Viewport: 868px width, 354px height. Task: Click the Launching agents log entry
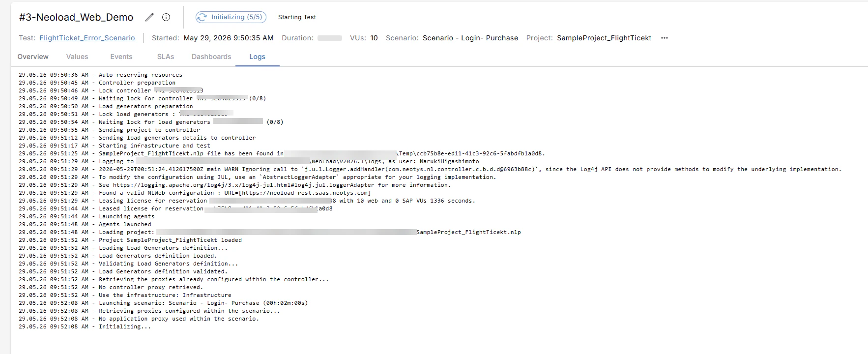pyautogui.click(x=87, y=216)
